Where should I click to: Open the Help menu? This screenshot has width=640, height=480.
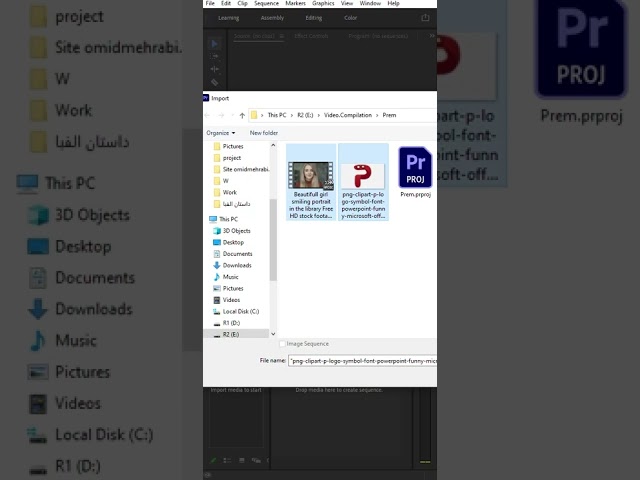coord(393,3)
